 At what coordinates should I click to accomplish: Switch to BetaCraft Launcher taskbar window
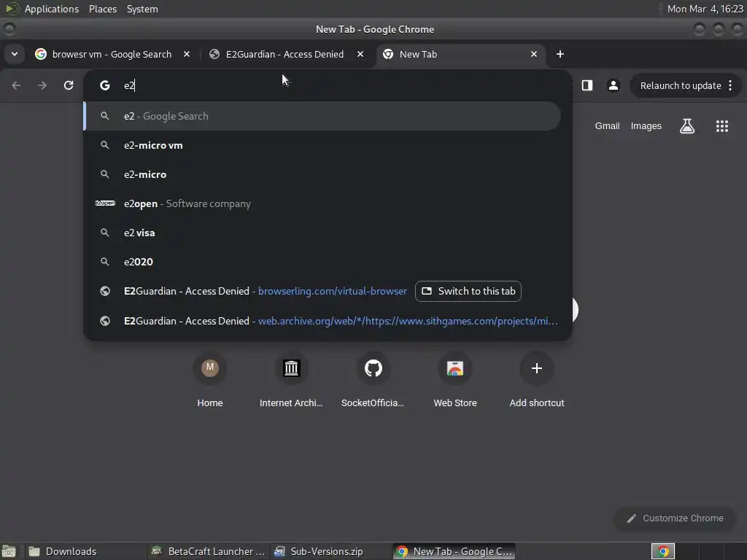(209, 551)
